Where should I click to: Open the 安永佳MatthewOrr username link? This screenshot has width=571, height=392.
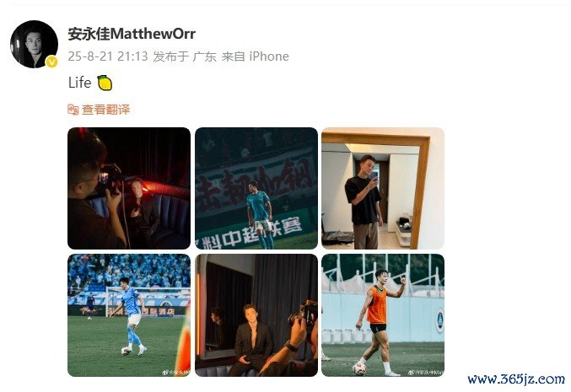point(132,34)
